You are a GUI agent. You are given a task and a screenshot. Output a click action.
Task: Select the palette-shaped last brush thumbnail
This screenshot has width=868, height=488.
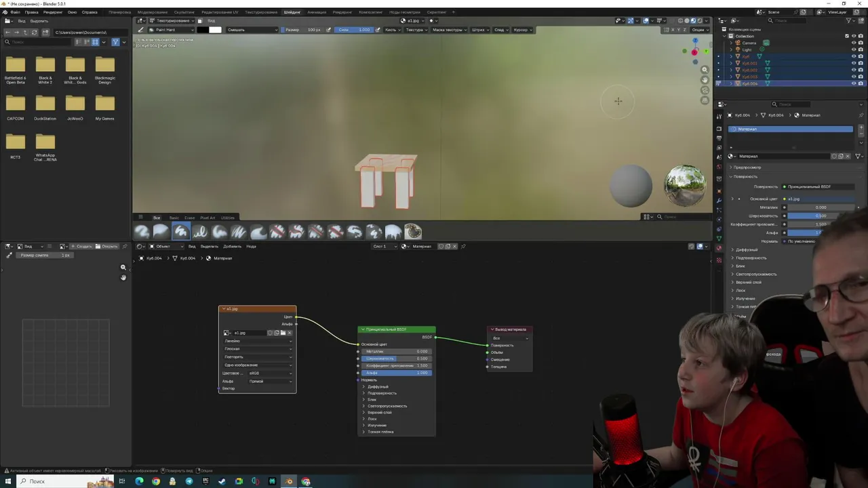(413, 232)
